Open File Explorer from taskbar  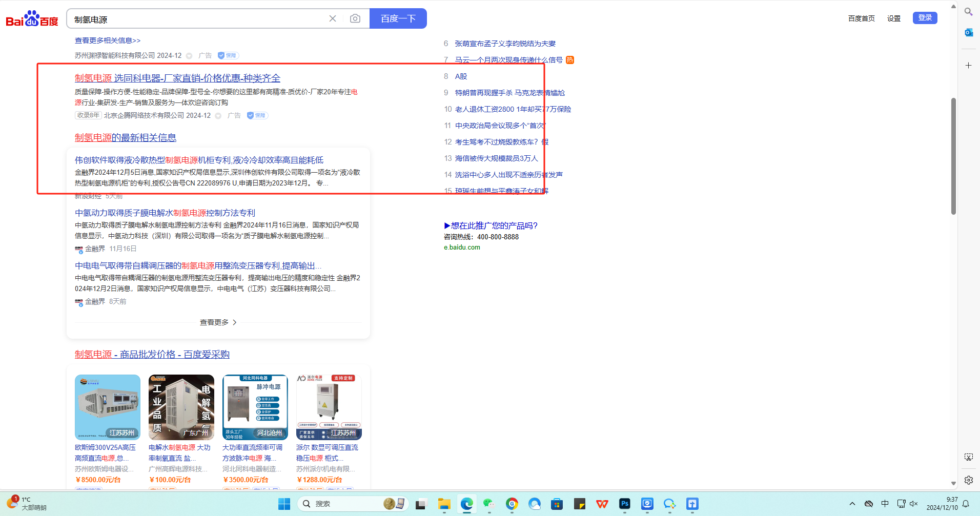tap(444, 504)
